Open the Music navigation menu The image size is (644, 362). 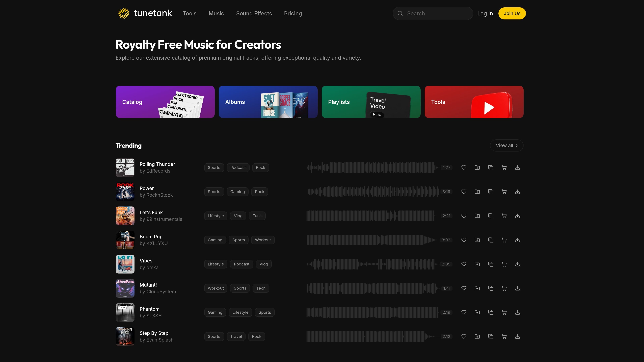[x=216, y=13]
